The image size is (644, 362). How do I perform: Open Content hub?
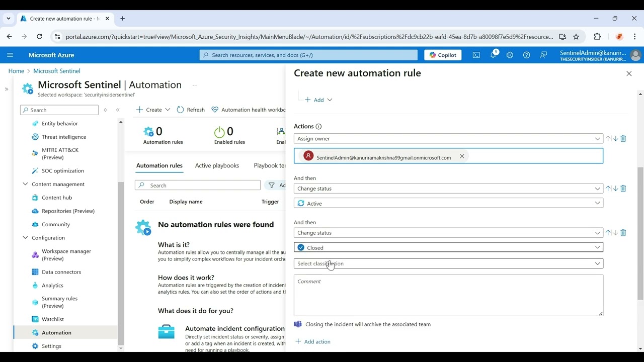click(x=57, y=198)
